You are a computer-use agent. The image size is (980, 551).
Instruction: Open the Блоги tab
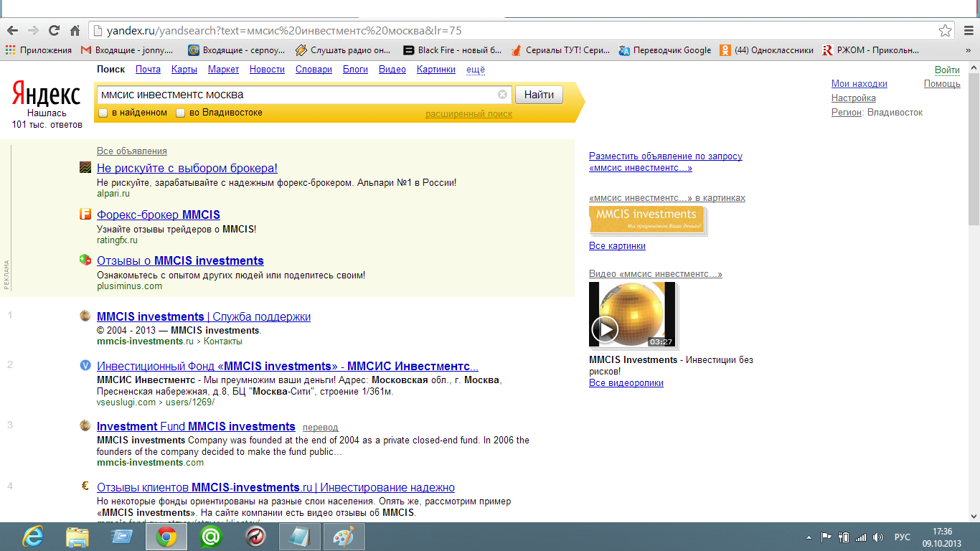point(355,70)
